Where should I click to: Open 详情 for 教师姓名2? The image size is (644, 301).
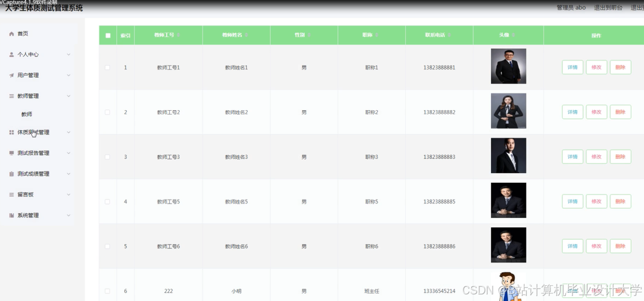point(572,112)
